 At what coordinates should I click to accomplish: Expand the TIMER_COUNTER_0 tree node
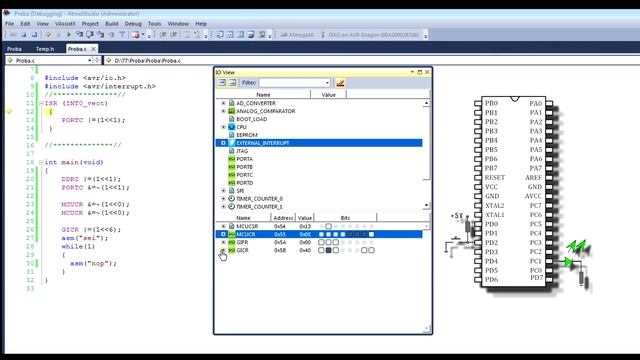click(223, 199)
